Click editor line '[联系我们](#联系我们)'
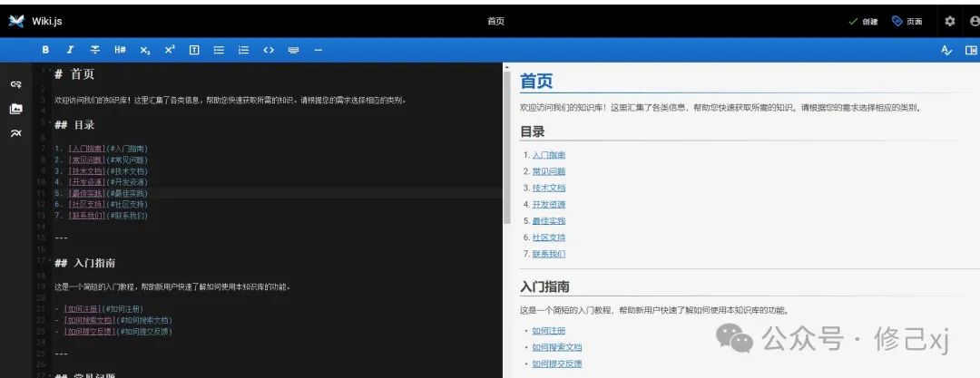The width and height of the screenshot is (980, 378). click(x=107, y=216)
